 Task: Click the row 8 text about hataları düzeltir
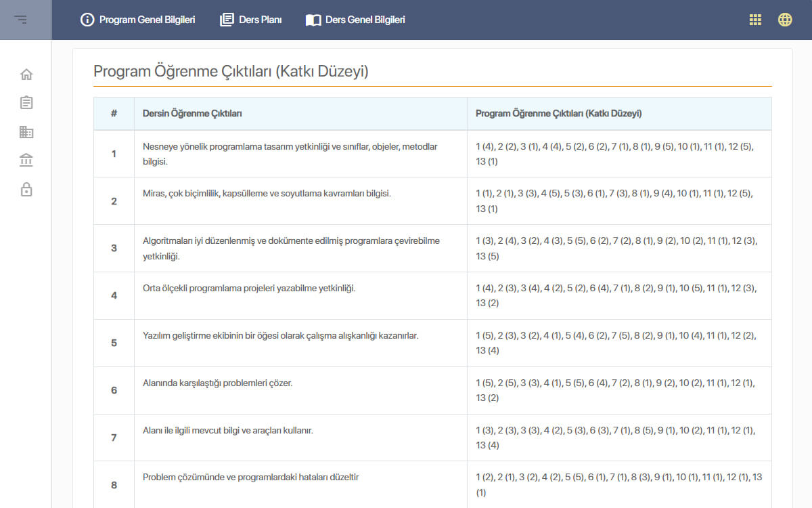pos(250,478)
